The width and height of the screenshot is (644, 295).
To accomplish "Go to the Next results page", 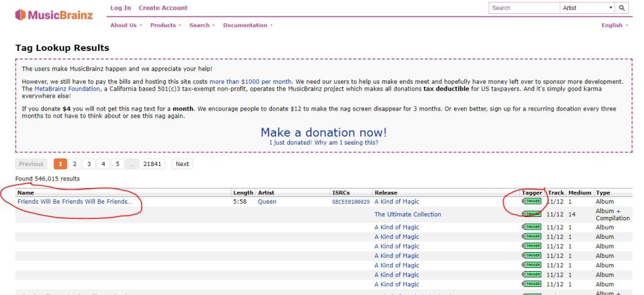I will [182, 164].
